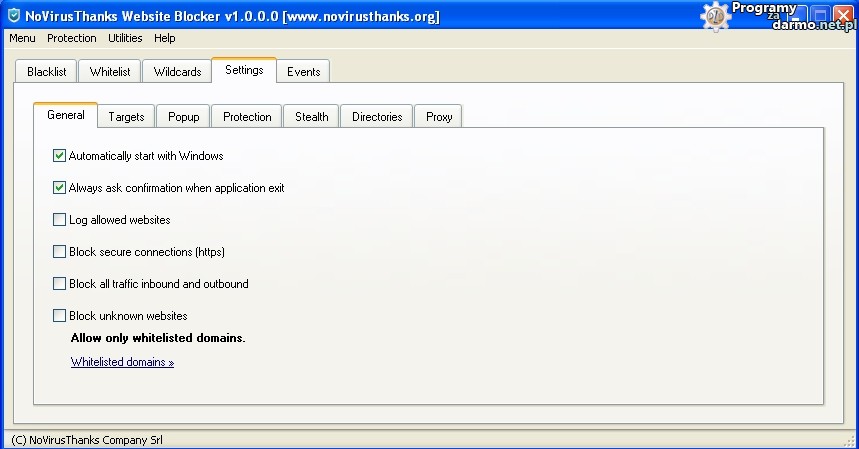The image size is (859, 449).
Task: Go to the Stealth settings sub-tab
Action: click(311, 117)
